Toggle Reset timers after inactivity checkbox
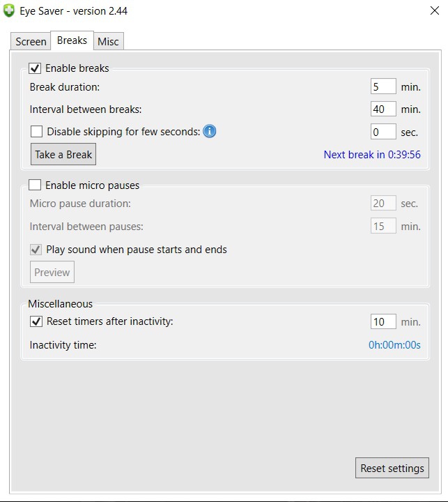Viewport: 448px width, 502px height. point(36,321)
